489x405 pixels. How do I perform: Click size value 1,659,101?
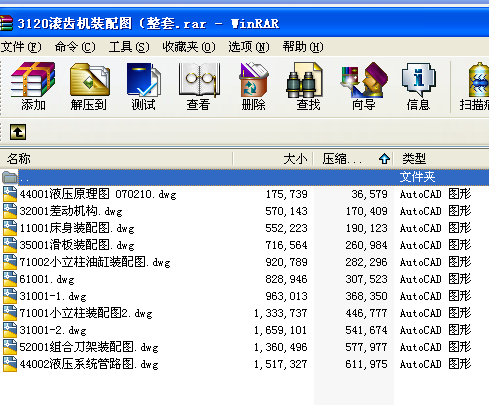(280, 330)
